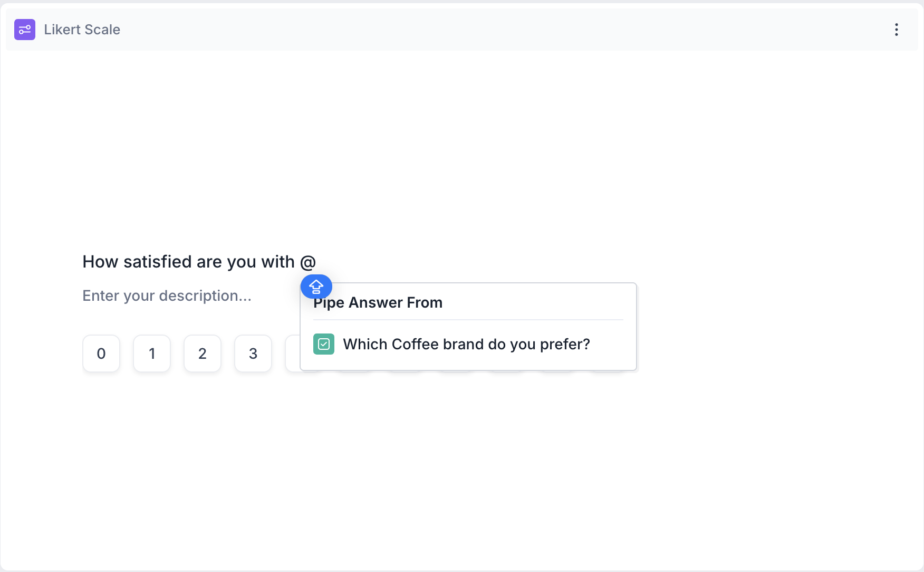Image resolution: width=924 pixels, height=572 pixels.
Task: Choose scale value 3
Action: click(253, 354)
